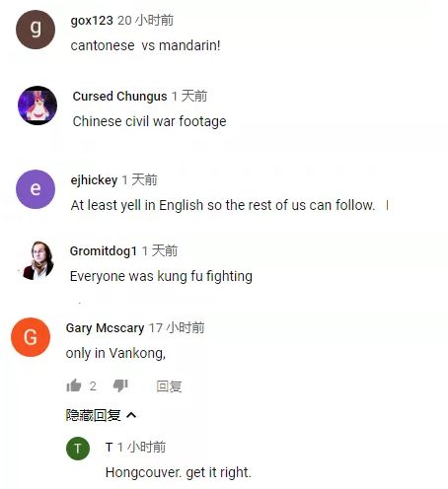Like Gary Mcscary's comment with thumbs up
448x489 pixels.
click(74, 385)
